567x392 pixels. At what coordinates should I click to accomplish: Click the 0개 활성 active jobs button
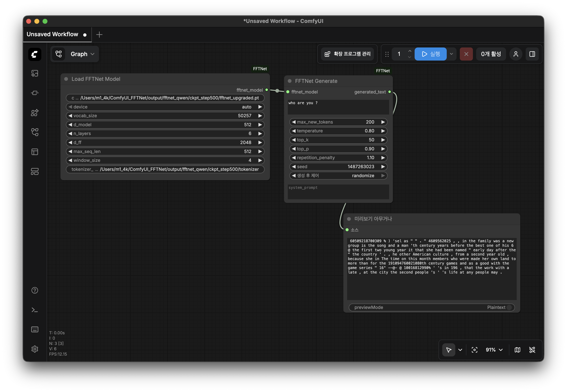[491, 54]
